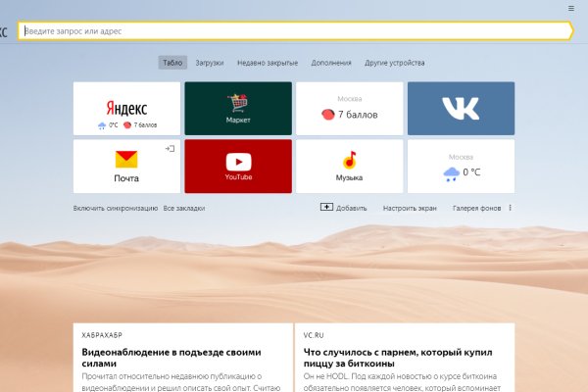Open the YouTube tile
Screen dimensions: 588x392
coord(238,167)
